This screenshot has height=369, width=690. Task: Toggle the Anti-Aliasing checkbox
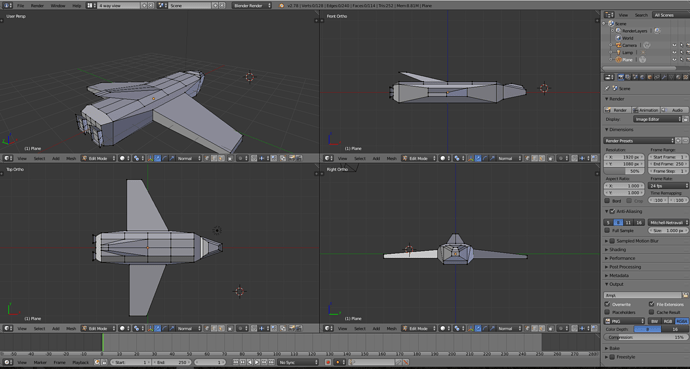[612, 212]
